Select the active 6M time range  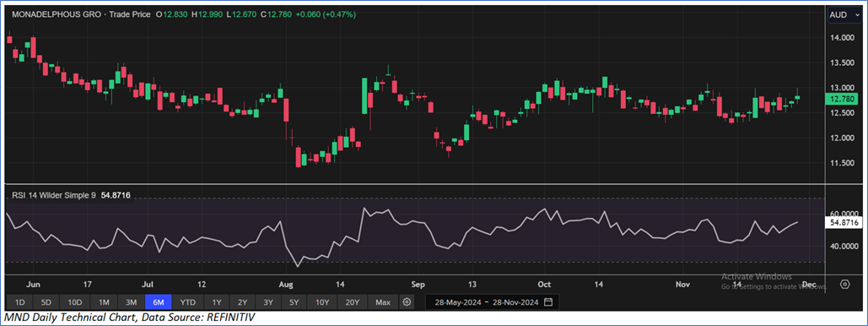[x=159, y=302]
